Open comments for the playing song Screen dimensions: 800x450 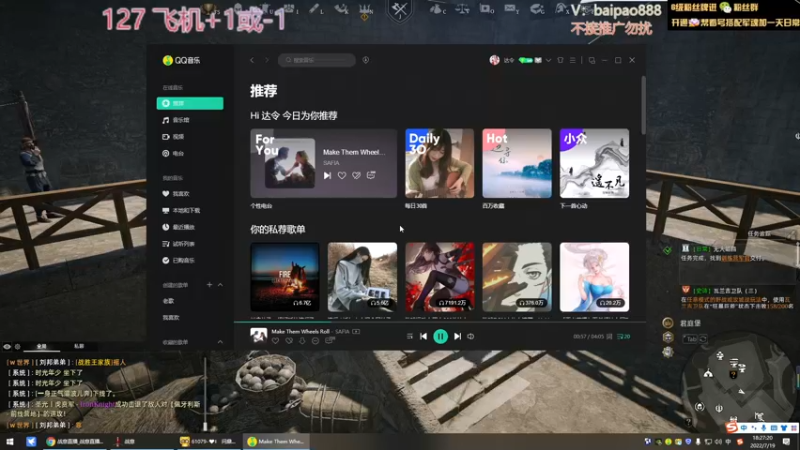point(330,340)
